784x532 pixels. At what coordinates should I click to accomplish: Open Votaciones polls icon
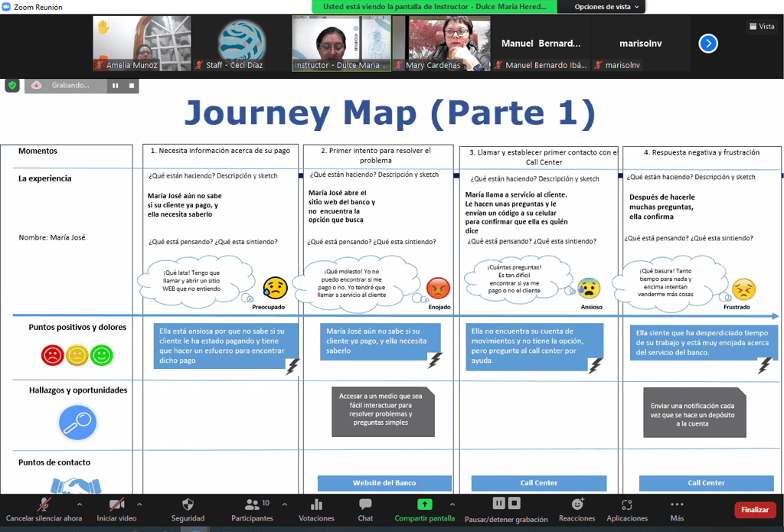point(316,505)
